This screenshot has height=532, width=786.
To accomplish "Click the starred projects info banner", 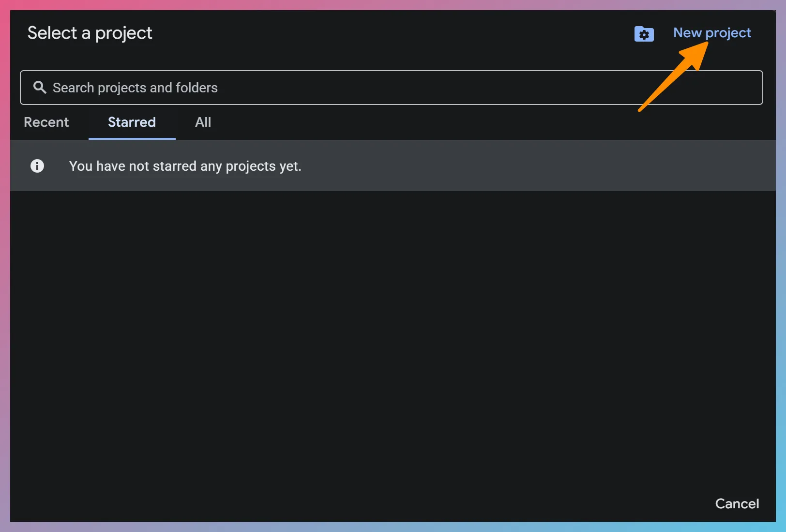I will tap(185, 166).
